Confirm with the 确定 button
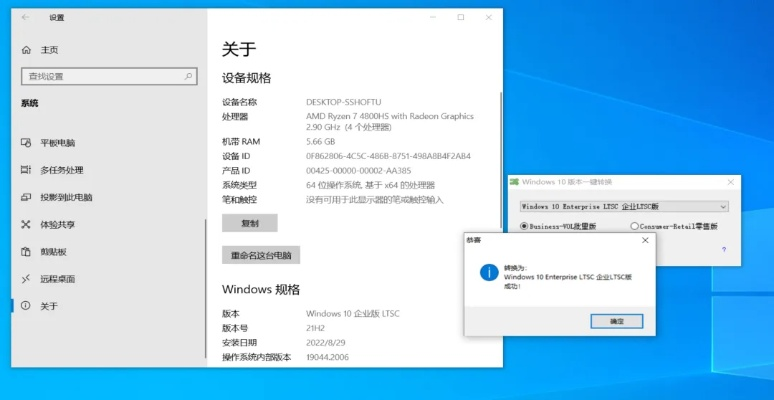774x400 pixels. (x=617, y=321)
